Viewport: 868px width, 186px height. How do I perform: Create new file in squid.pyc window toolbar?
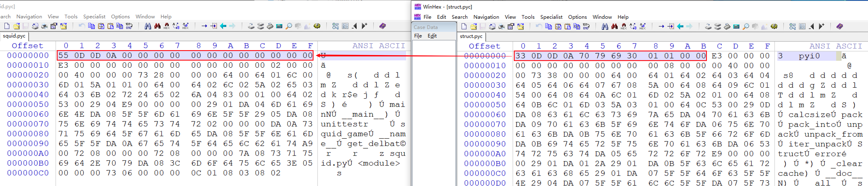coord(7,26)
